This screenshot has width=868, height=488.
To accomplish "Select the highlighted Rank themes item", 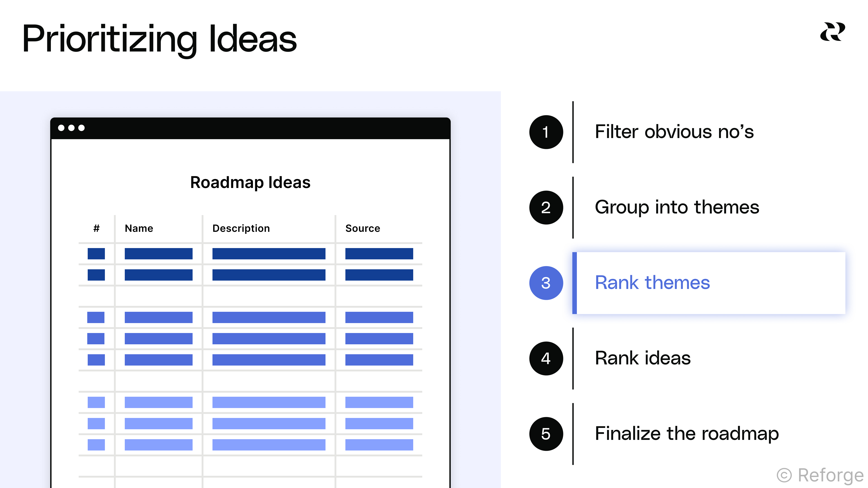I will tap(709, 283).
